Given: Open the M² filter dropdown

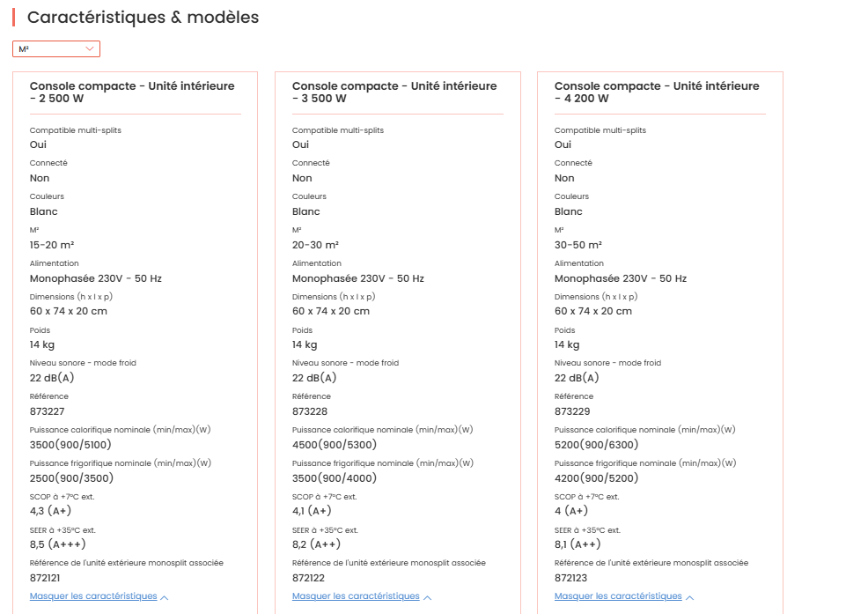Looking at the screenshot, I should 55,49.
